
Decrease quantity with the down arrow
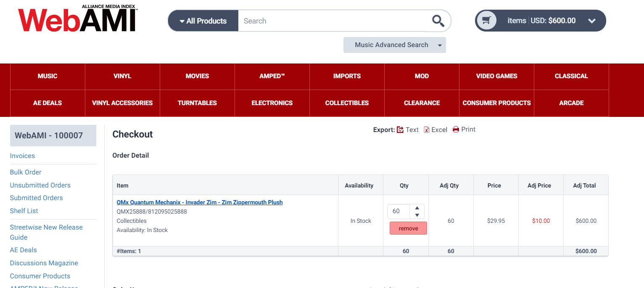pyautogui.click(x=417, y=215)
